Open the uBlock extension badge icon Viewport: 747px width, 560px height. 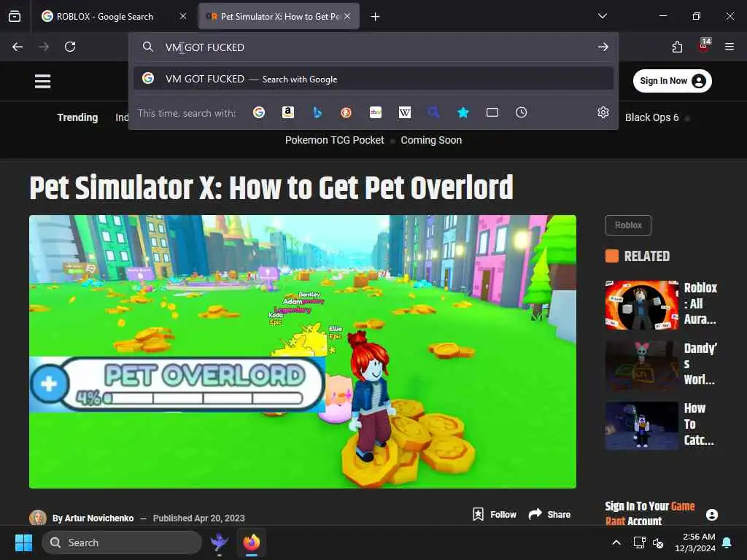pos(704,46)
